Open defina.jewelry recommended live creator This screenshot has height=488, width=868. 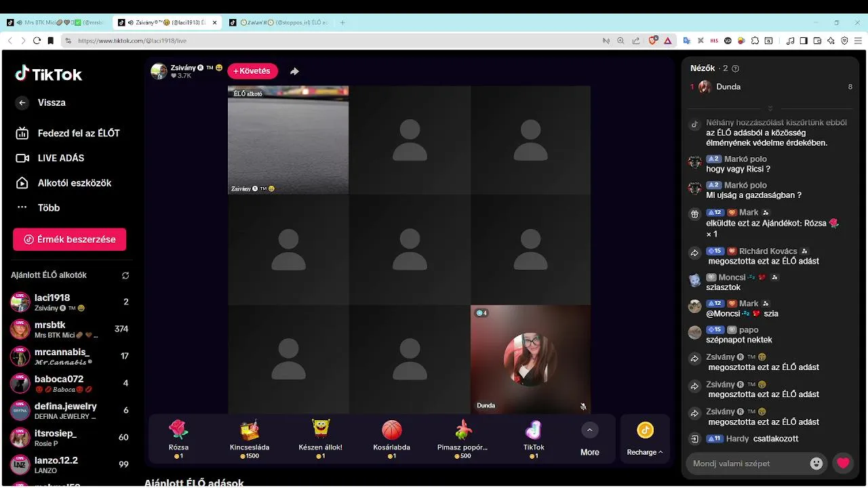click(x=70, y=411)
